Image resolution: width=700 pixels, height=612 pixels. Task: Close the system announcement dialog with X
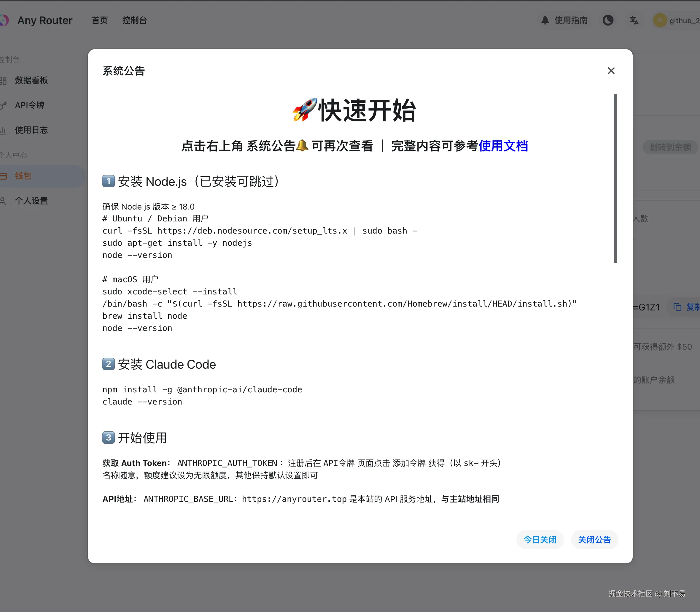pyautogui.click(x=611, y=71)
